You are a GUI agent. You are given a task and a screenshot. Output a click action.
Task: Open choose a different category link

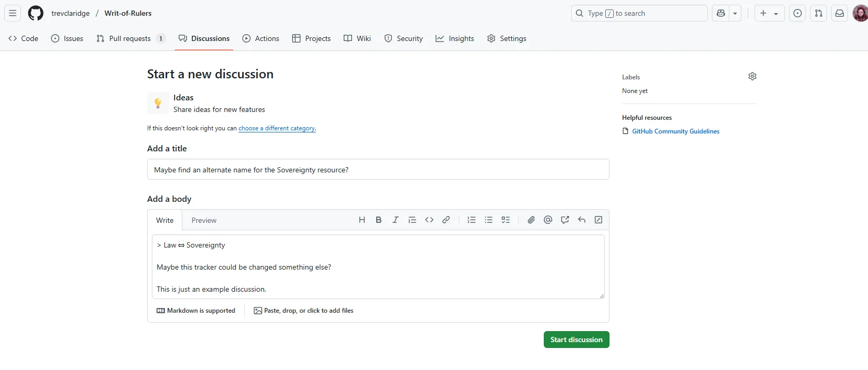point(277,128)
